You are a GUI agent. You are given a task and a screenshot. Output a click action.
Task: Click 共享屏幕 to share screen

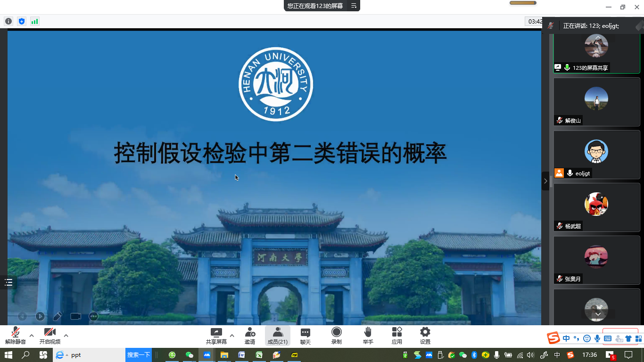216,336
